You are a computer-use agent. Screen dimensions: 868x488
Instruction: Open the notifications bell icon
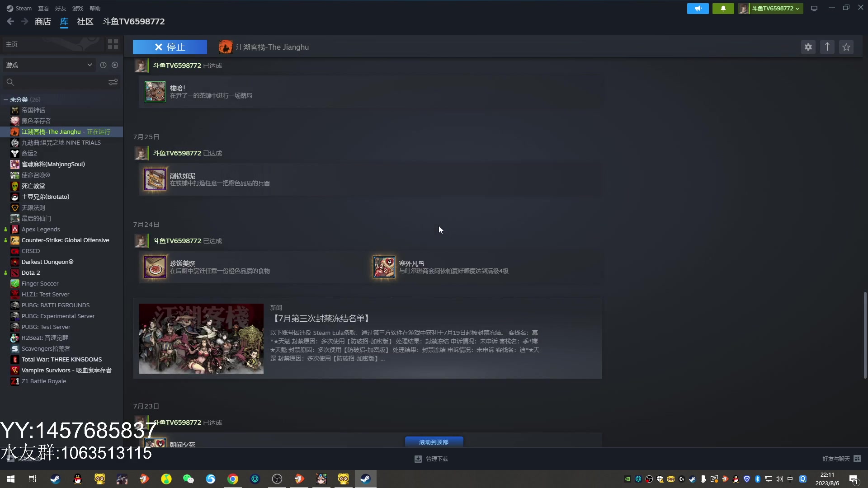point(723,9)
